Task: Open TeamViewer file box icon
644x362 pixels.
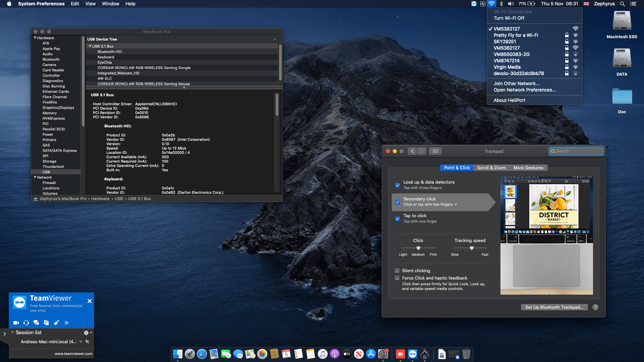Action: click(x=46, y=323)
